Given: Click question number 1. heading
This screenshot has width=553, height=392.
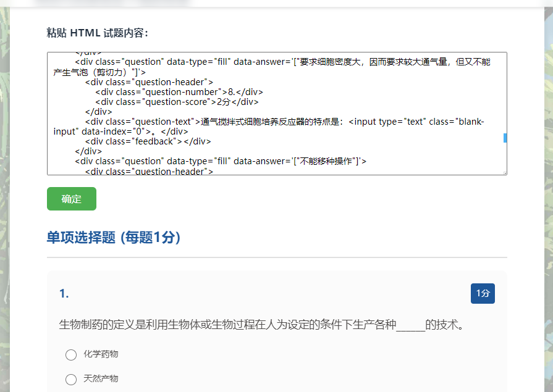Looking at the screenshot, I should pos(64,294).
